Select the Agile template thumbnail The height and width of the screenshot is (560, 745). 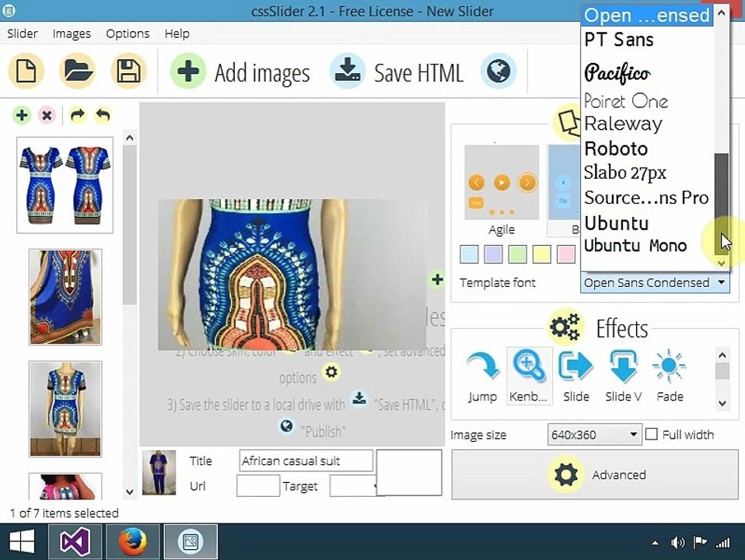click(x=502, y=182)
